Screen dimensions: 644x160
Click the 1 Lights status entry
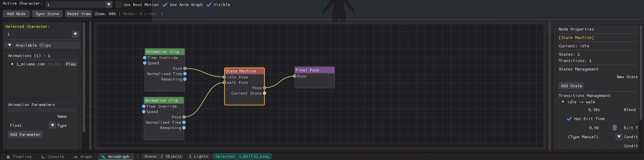click(x=198, y=156)
